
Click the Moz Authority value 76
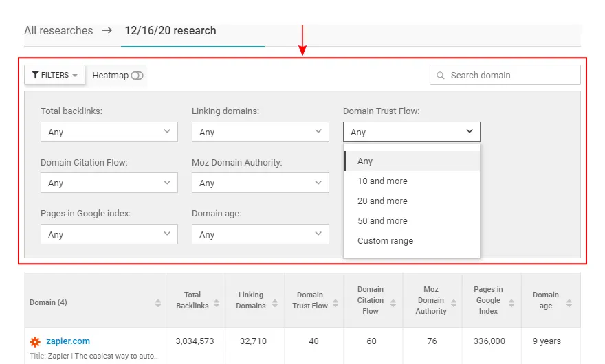tap(432, 341)
